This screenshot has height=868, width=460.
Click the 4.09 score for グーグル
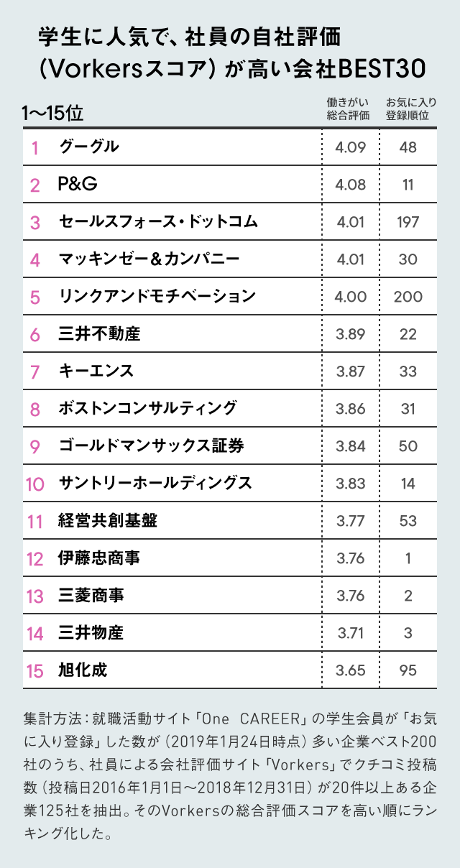351,147
